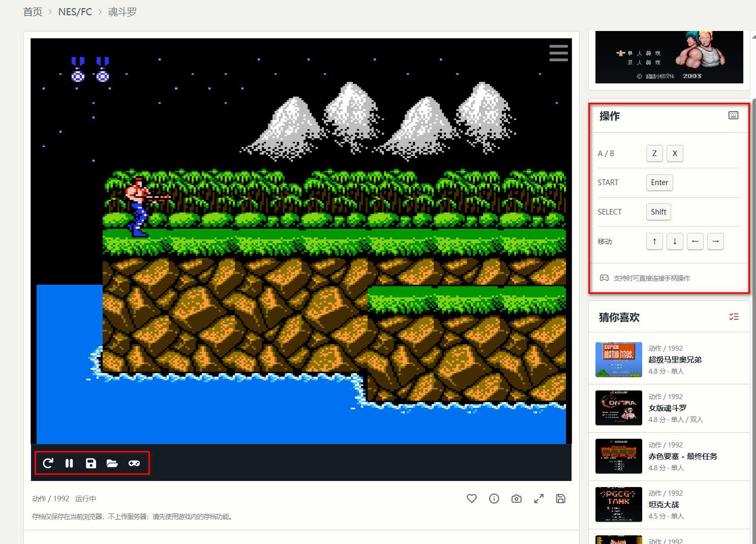
Task: Open the 女版魂斗罗 game title
Action: pos(667,408)
